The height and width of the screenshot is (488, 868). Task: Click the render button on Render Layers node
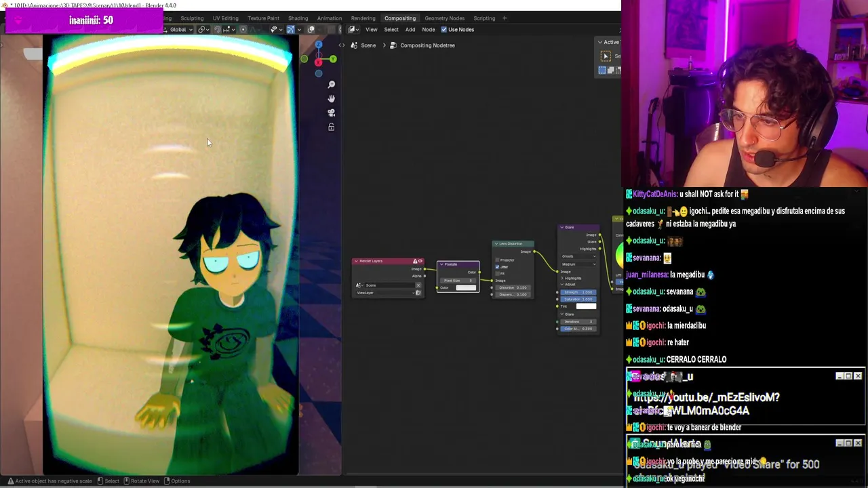pyautogui.click(x=418, y=293)
